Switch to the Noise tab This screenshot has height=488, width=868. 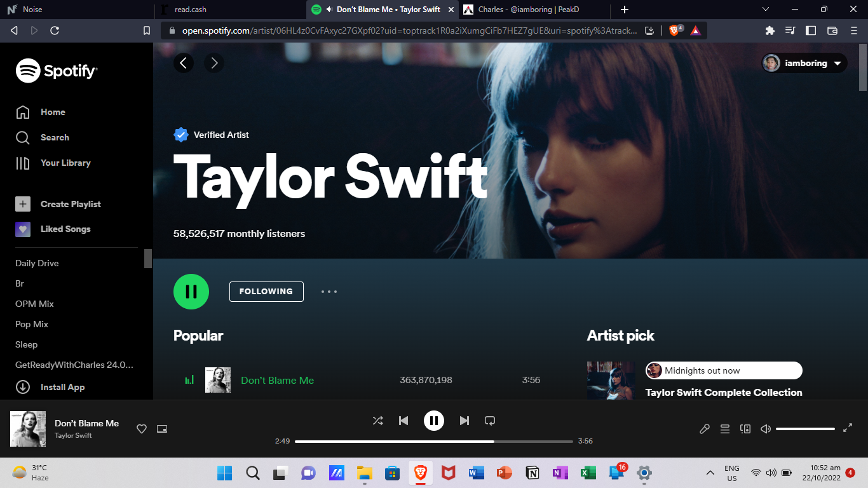77,10
